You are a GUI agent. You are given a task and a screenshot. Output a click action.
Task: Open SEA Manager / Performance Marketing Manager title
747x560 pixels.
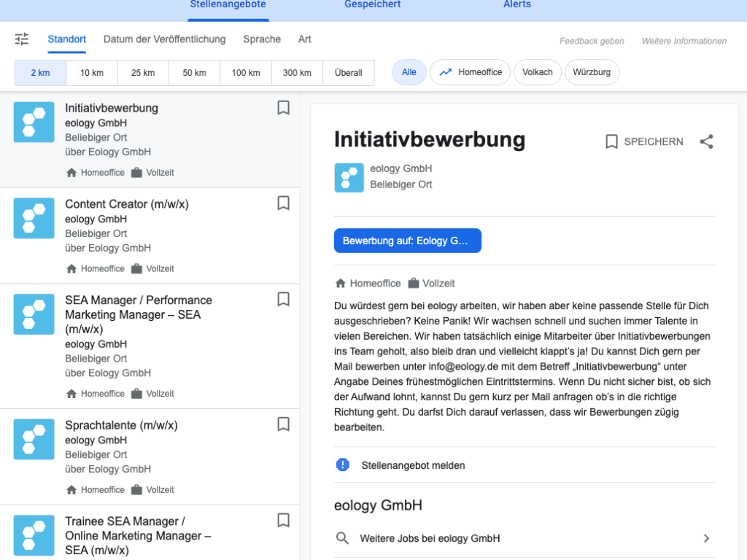tap(139, 314)
